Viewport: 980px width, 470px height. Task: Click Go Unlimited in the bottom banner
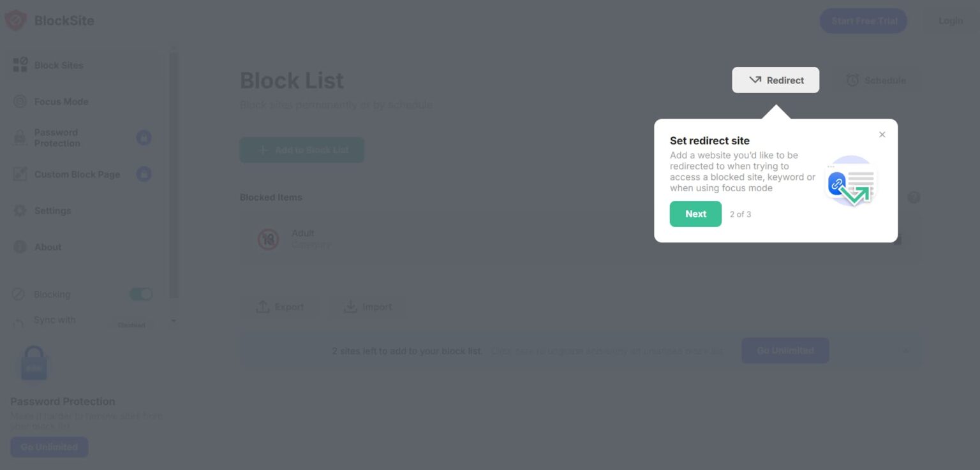coord(785,350)
